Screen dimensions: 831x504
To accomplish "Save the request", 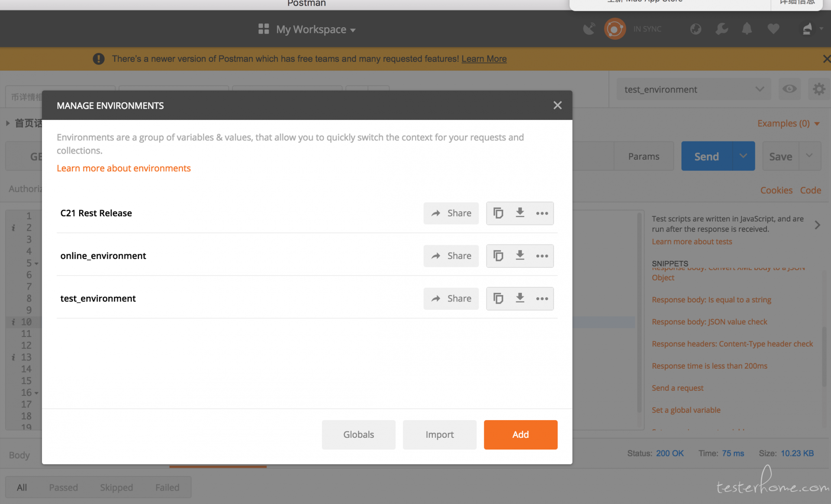I will [780, 156].
